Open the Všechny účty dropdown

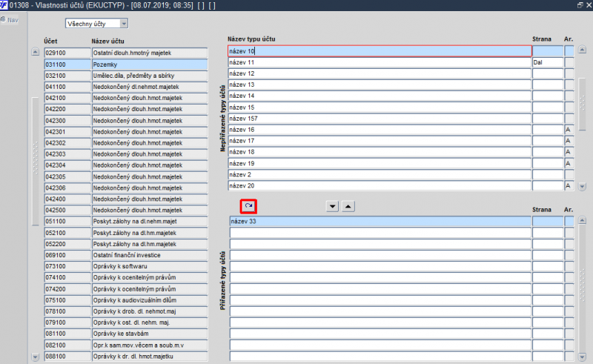tap(124, 24)
